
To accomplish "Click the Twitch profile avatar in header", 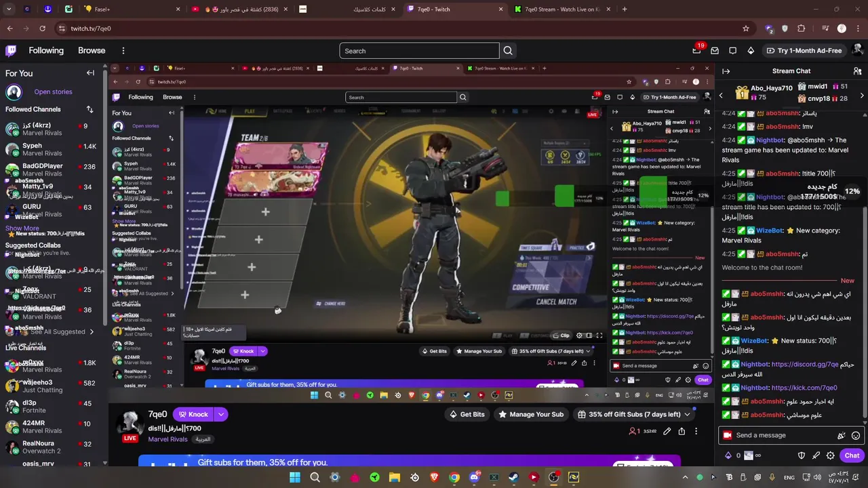I will tap(858, 51).
